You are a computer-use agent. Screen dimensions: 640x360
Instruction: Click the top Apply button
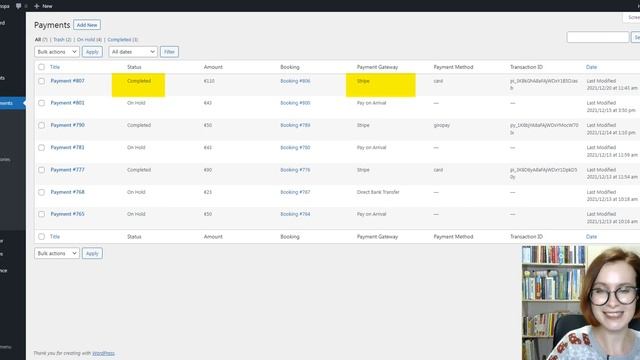pos(92,52)
